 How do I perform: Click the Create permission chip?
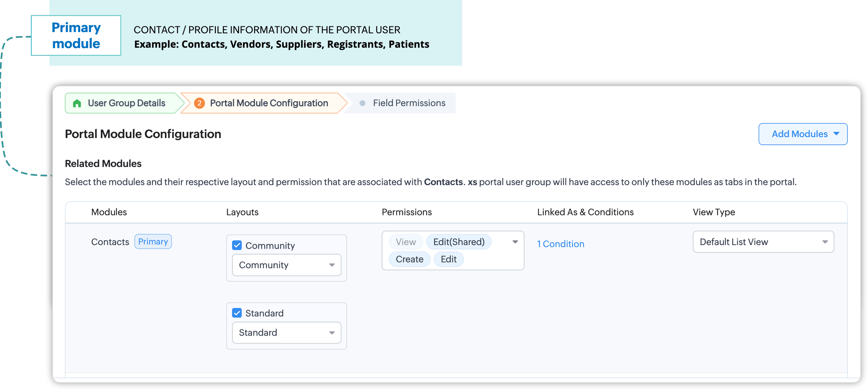[410, 259]
